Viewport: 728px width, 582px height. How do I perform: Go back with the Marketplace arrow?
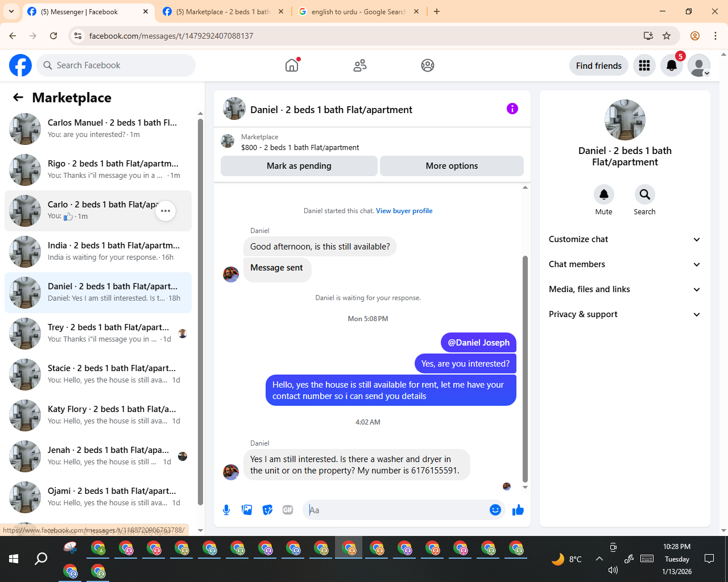click(x=18, y=97)
